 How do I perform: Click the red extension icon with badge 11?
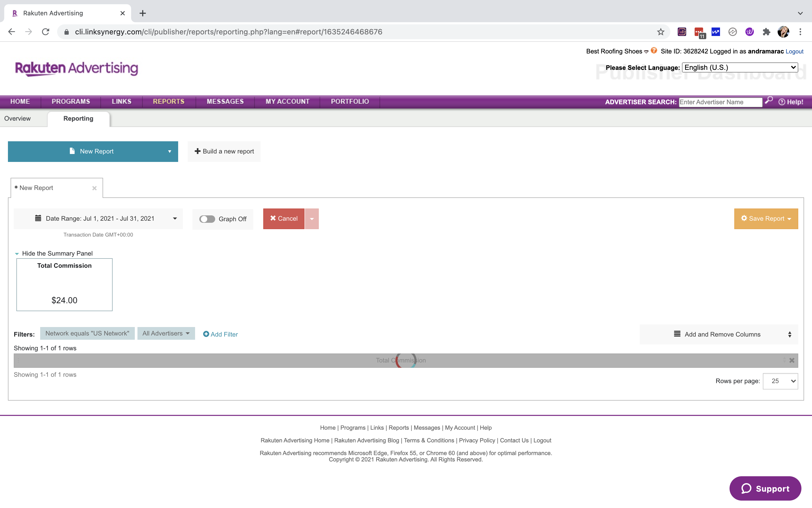[x=699, y=32]
